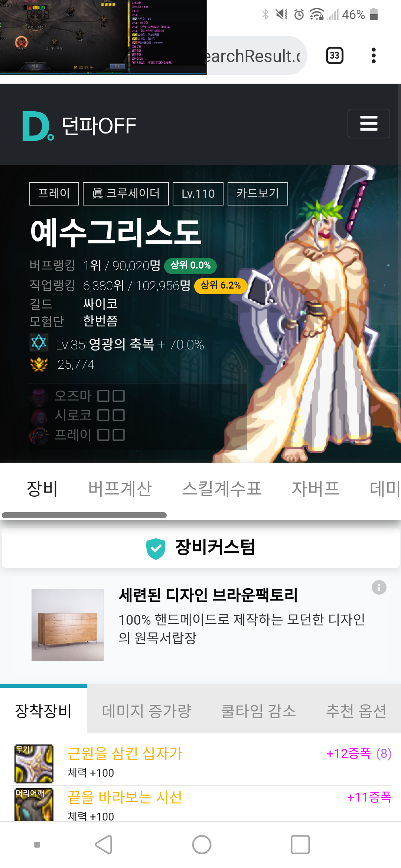The width and height of the screenshot is (401, 868).
Task: Tap the Android recent apps button
Action: [300, 845]
